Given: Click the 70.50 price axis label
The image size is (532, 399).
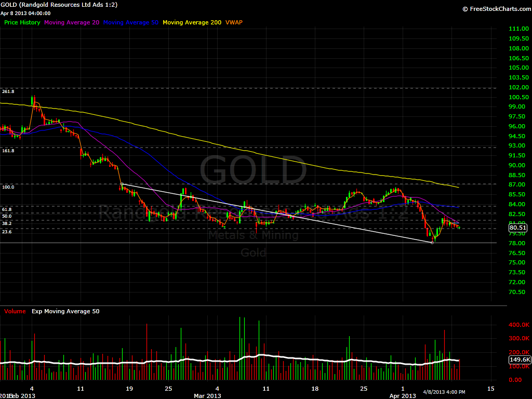Looking at the screenshot, I should point(517,292).
